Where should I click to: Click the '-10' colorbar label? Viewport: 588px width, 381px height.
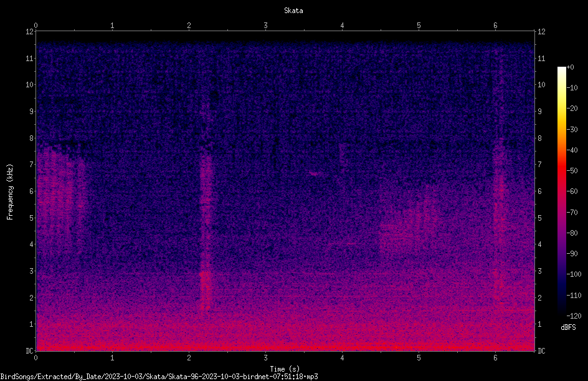pyautogui.click(x=572, y=88)
